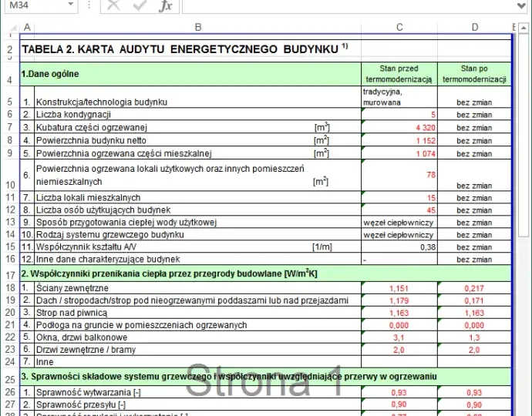Click the value '0,217'
This screenshot has height=416, width=532.
pos(474,289)
